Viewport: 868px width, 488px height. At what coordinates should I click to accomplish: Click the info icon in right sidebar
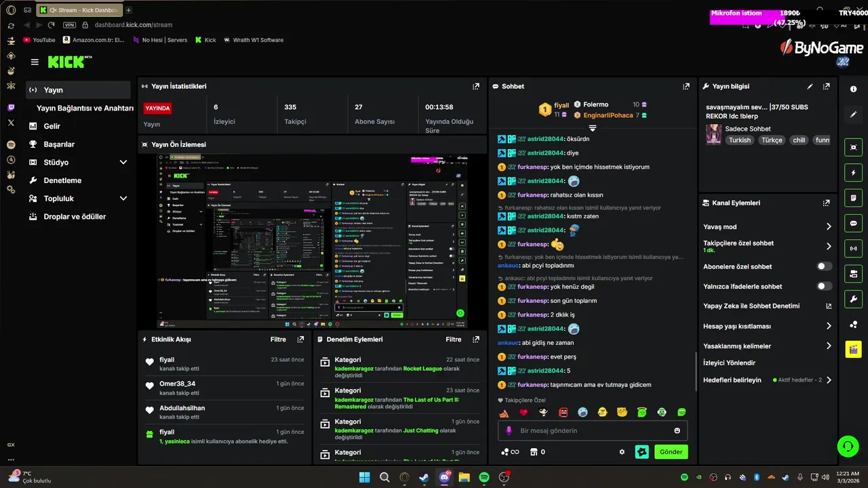[x=853, y=89]
